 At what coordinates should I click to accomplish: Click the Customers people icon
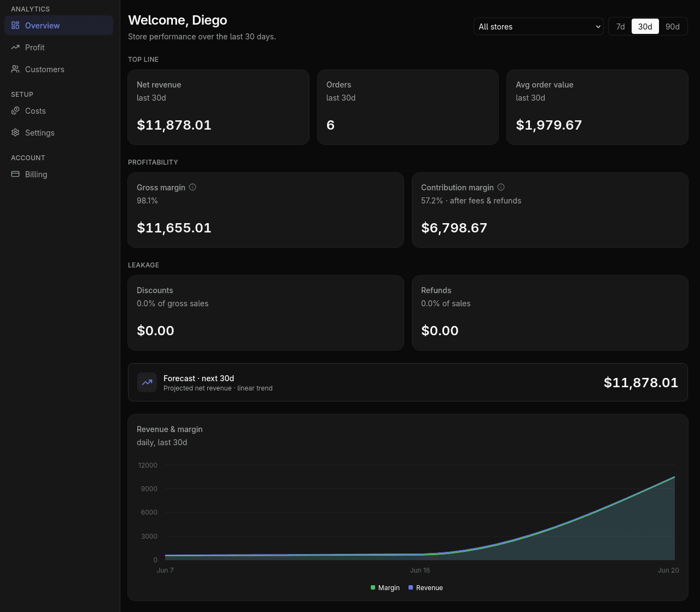[x=15, y=69]
